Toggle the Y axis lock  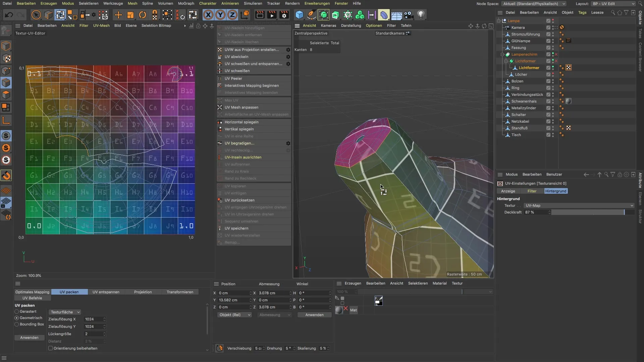(220, 15)
